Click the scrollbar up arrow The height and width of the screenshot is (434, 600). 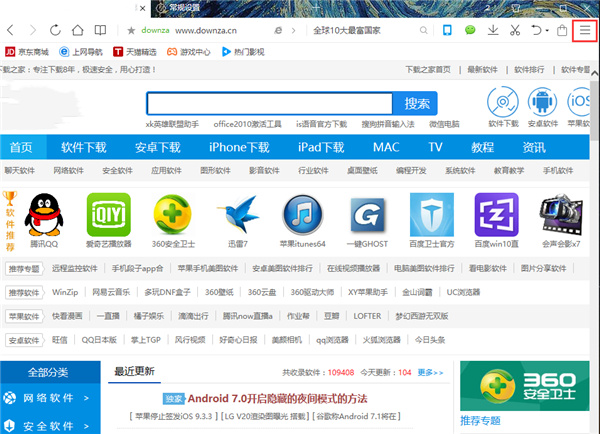[595, 73]
